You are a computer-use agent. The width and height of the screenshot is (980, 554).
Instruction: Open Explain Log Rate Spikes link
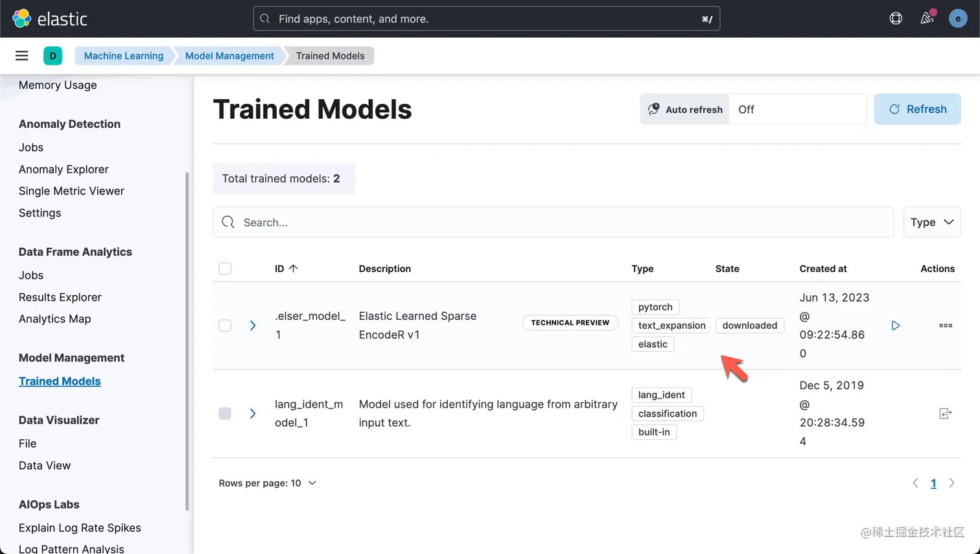pyautogui.click(x=80, y=528)
